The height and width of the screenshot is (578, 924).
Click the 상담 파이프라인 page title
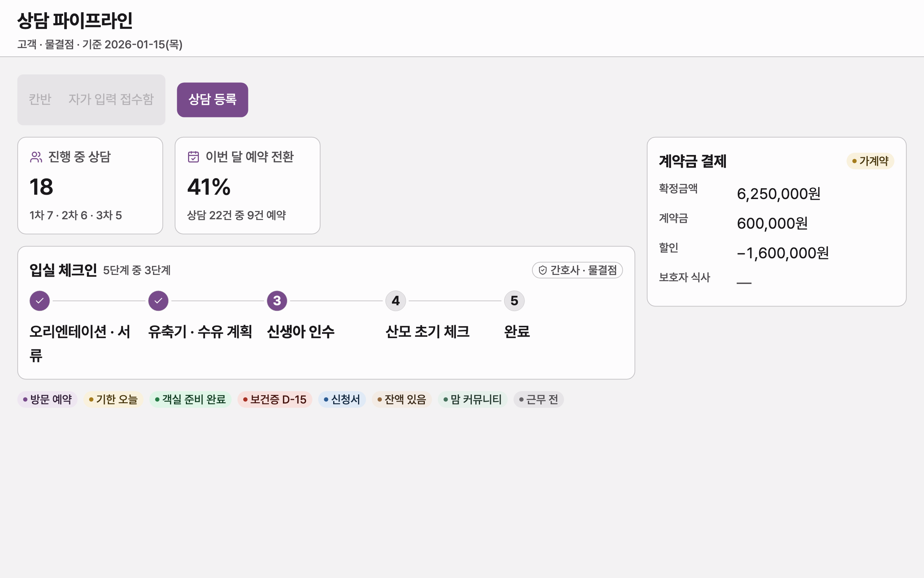[75, 21]
